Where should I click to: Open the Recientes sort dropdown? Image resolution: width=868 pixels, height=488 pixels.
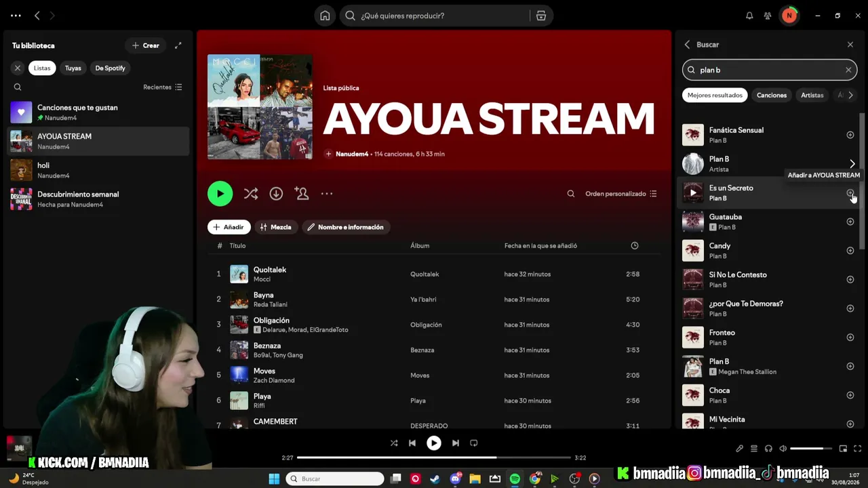click(163, 87)
